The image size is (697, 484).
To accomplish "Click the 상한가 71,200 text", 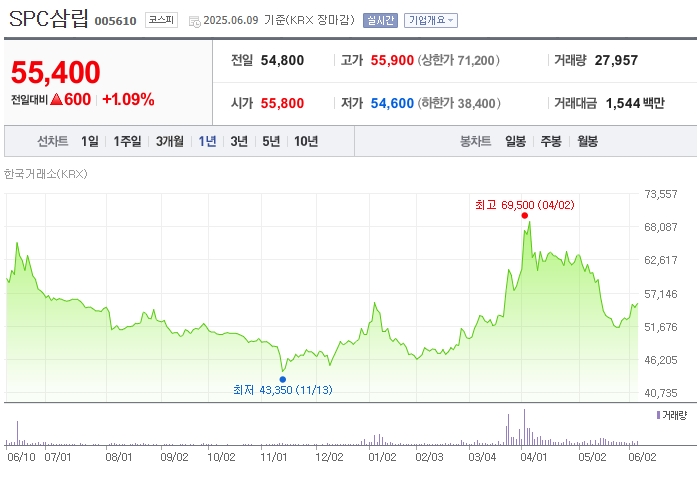I will tap(458, 60).
